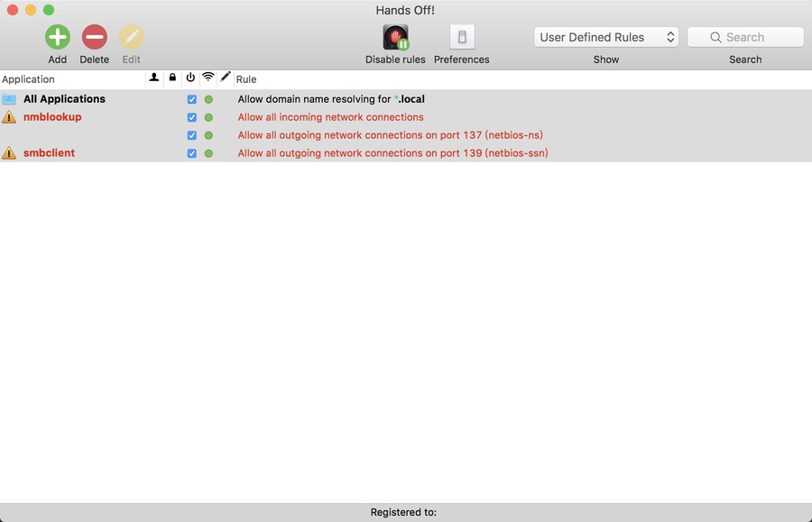Click the Rule column header

523,79
